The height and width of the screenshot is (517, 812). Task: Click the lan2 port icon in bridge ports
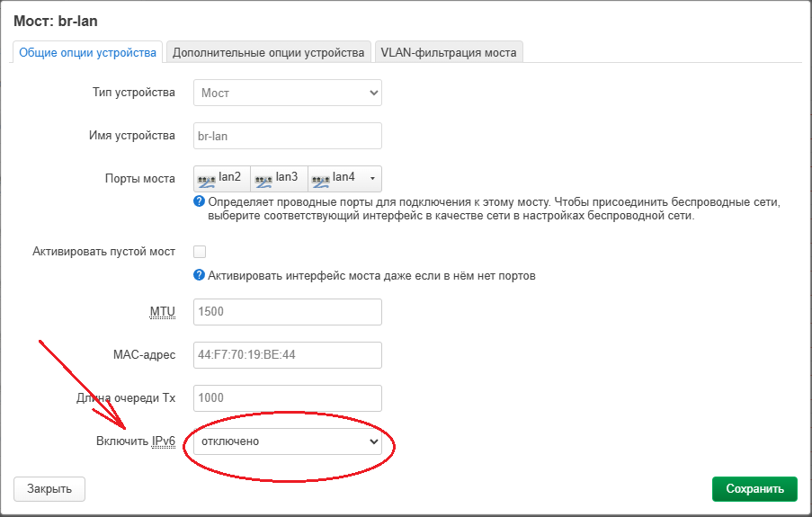tap(207, 179)
